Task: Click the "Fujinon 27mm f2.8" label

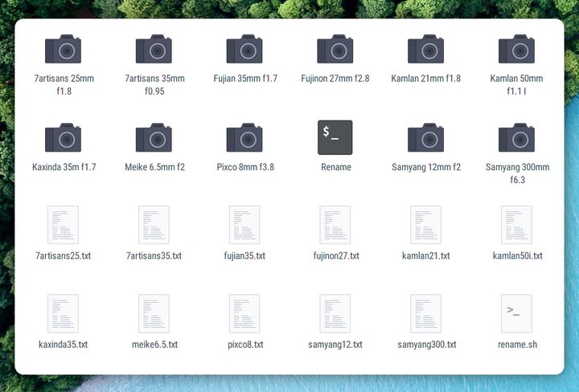Action: pyautogui.click(x=335, y=79)
